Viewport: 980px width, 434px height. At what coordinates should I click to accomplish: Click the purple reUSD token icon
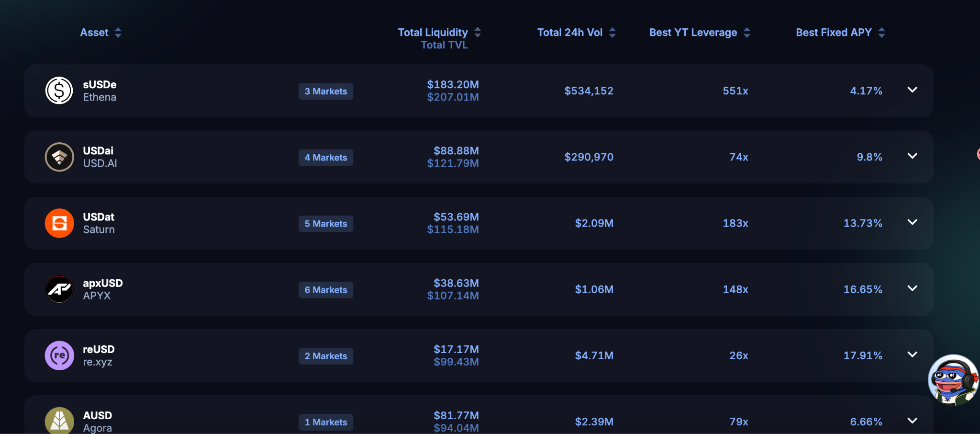point(59,355)
